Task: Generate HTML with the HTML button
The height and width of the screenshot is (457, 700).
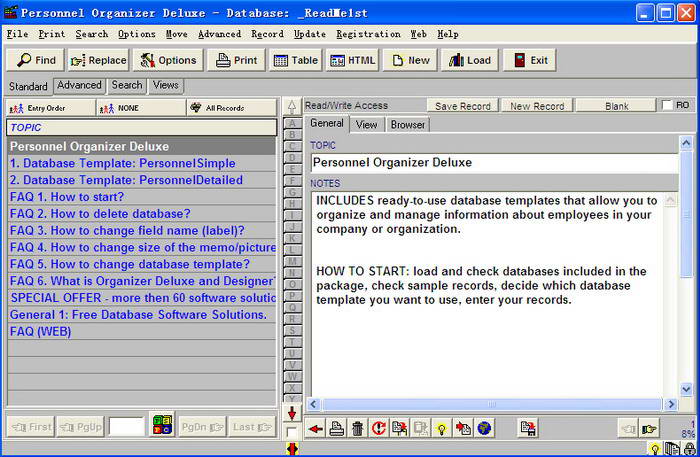Action: click(352, 60)
